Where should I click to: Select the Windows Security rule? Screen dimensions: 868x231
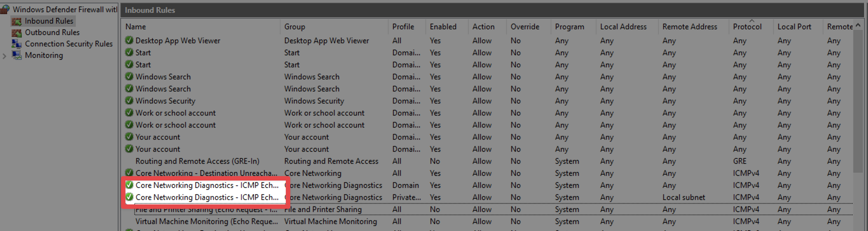pyautogui.click(x=165, y=101)
